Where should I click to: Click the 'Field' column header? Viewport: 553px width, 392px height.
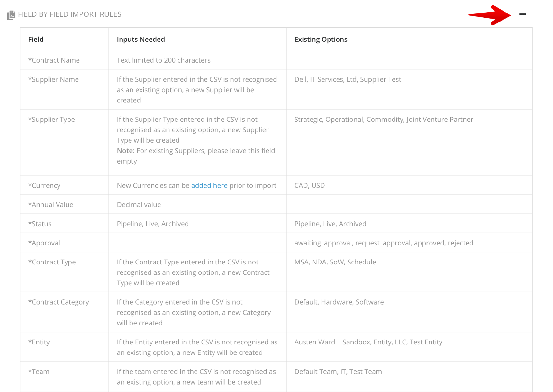click(x=36, y=39)
